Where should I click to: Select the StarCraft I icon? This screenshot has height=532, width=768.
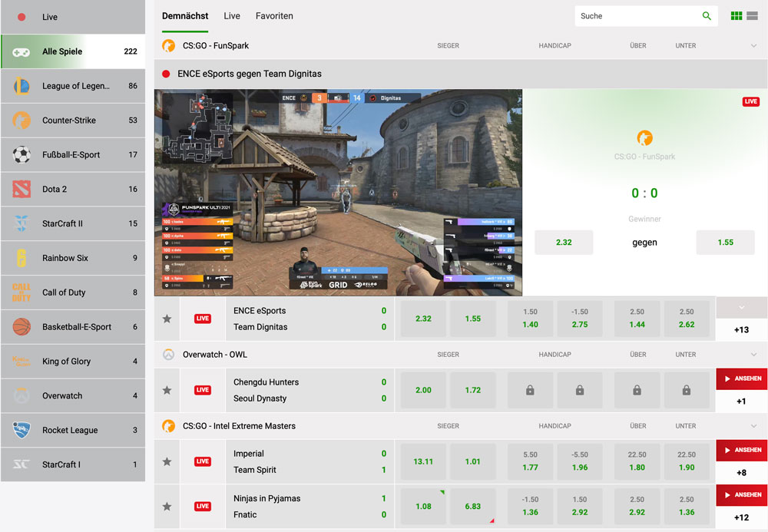pos(21,464)
